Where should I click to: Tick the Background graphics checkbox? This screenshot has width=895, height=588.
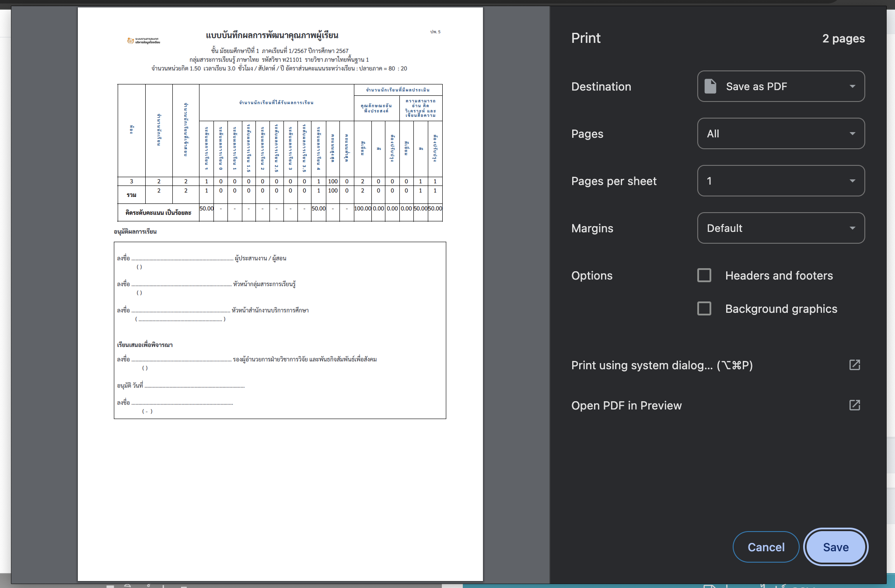point(704,308)
